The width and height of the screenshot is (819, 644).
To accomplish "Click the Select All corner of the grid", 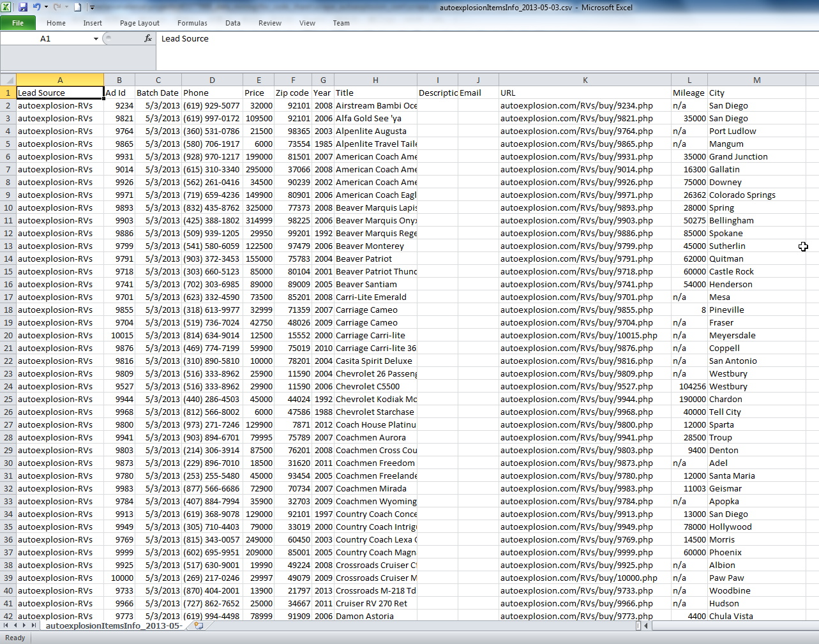I will coord(8,80).
